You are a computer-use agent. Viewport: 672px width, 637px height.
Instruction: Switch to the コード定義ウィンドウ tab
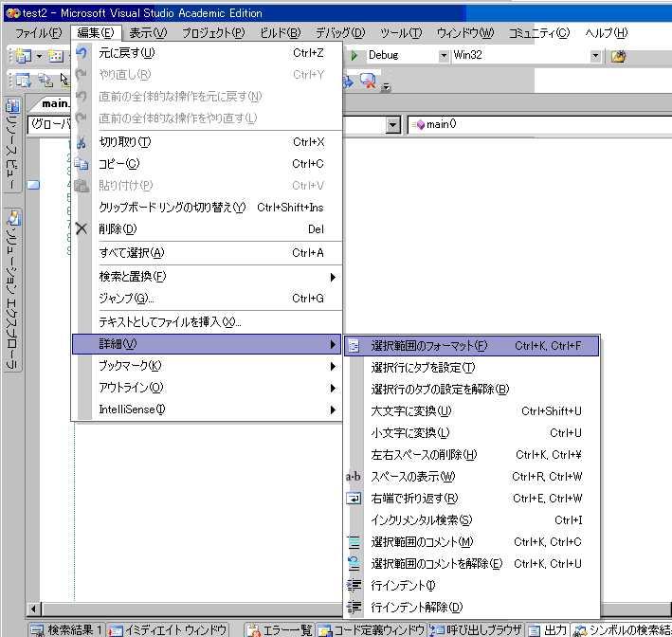[372, 629]
